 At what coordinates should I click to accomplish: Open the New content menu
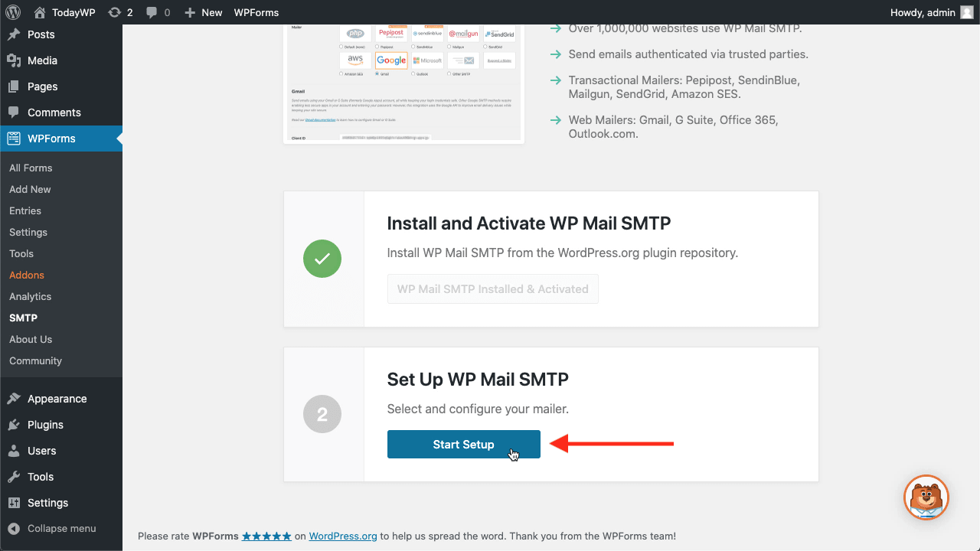tap(204, 12)
